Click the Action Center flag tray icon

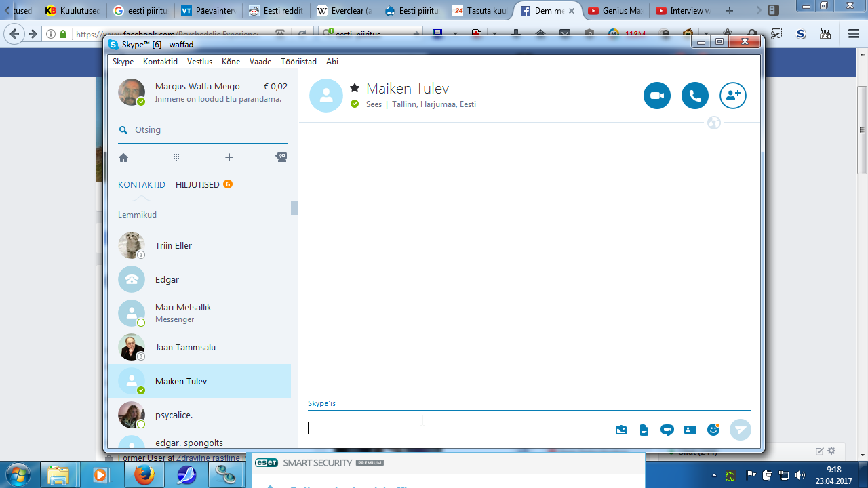coord(751,475)
